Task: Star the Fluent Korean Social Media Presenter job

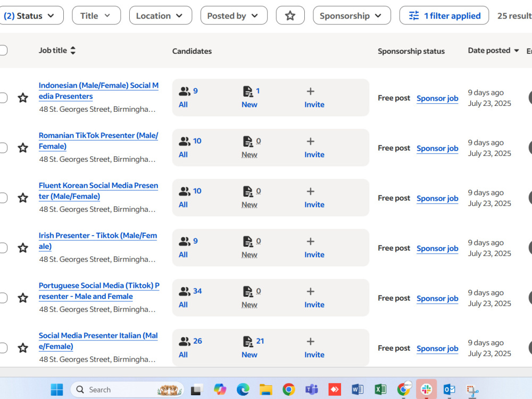Action: coord(23,198)
